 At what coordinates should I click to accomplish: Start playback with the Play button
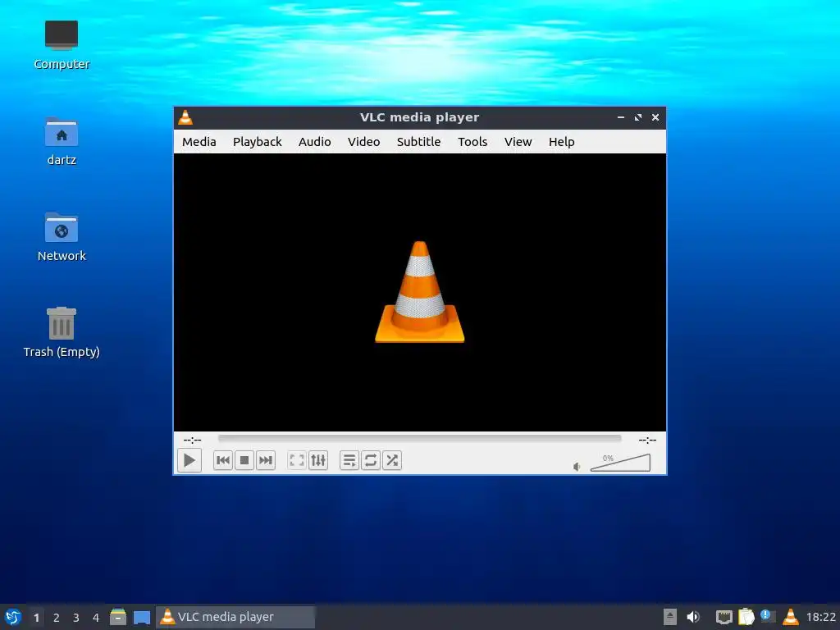[189, 460]
